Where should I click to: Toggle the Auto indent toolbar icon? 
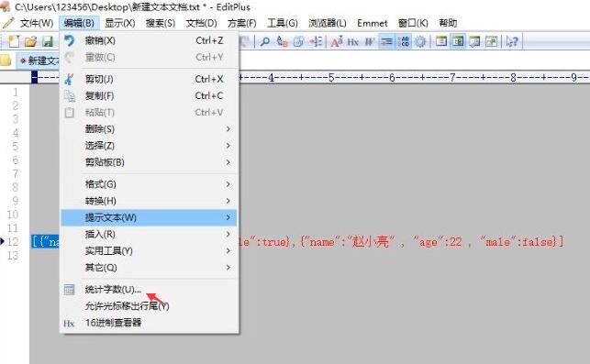point(386,41)
